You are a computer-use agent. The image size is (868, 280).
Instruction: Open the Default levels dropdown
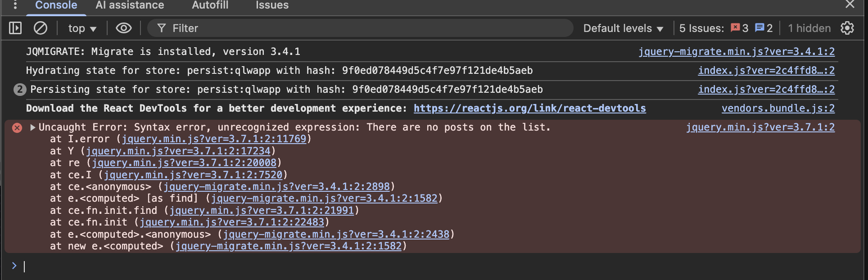tap(623, 28)
